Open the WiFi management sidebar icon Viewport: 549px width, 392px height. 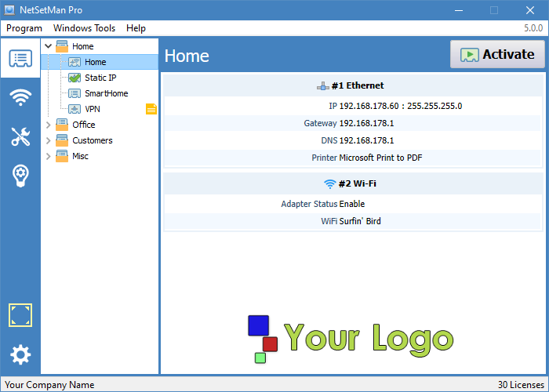point(20,97)
